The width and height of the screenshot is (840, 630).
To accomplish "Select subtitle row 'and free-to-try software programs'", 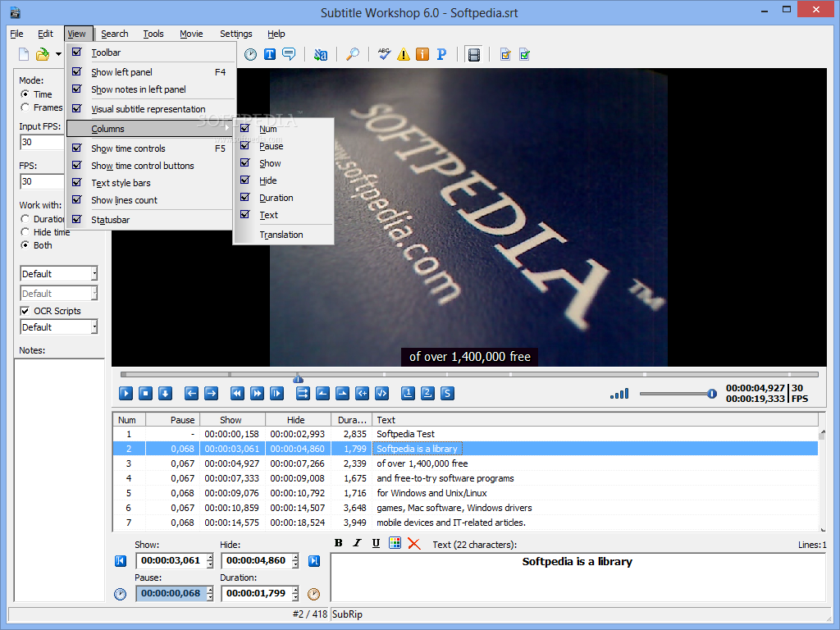I will [466, 478].
